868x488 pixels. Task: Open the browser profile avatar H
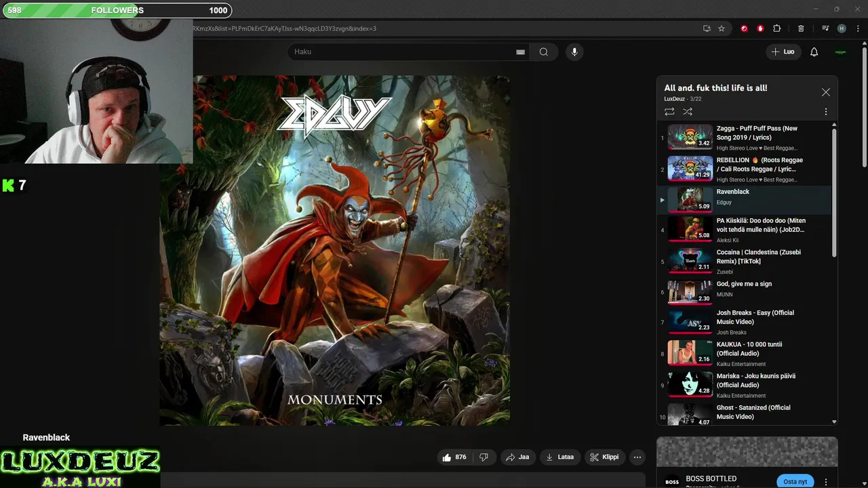[x=842, y=28]
